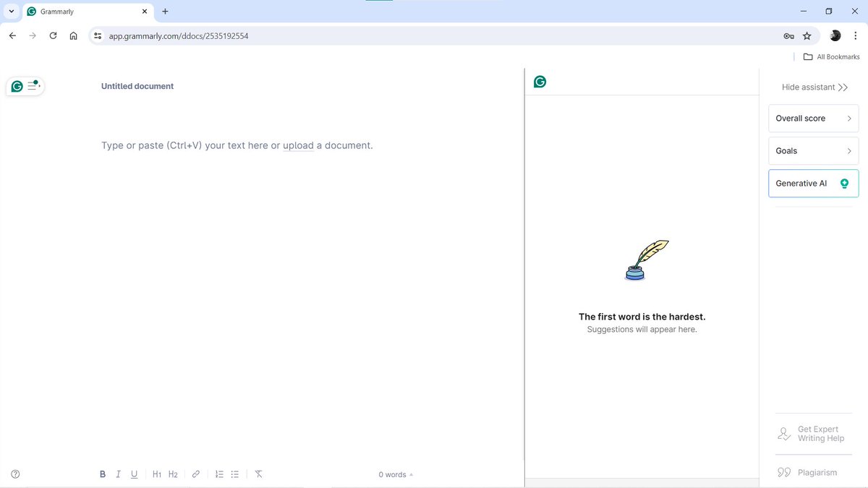Screen dimensions: 868x488
Task: Bookmark this page with the star icon
Action: 807,35
